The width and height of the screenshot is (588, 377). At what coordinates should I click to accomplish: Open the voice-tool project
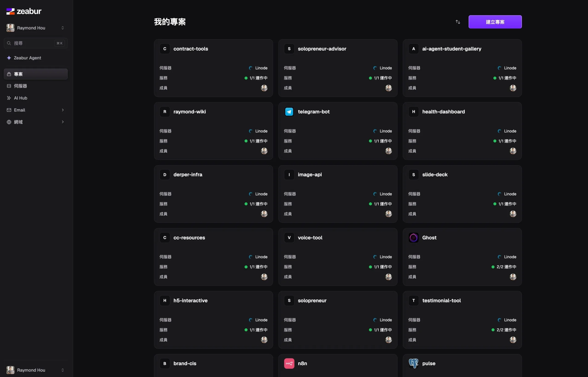(338, 257)
